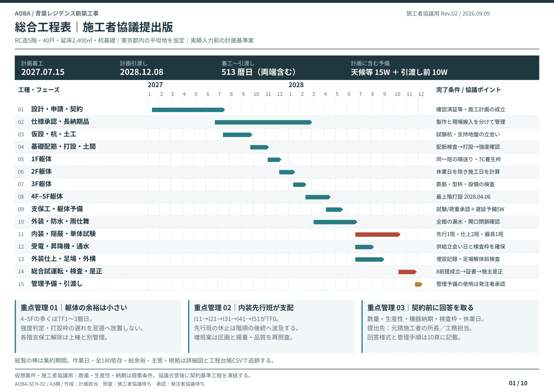
Task: Click the 1F躯体 Gantt bar
Action: (274, 160)
